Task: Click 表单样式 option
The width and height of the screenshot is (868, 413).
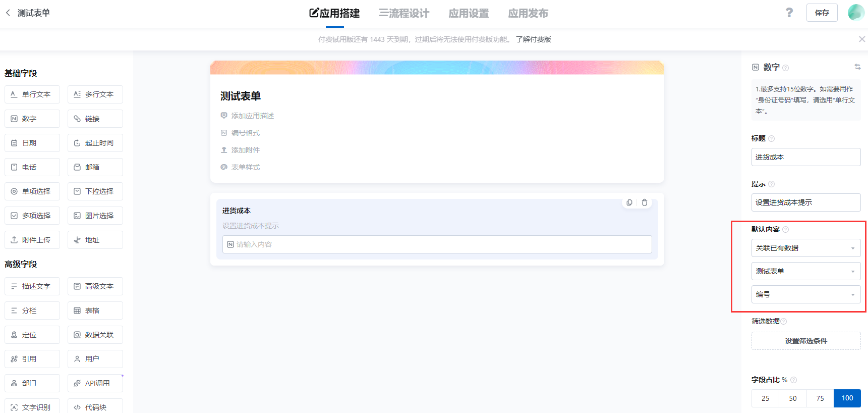Action: (x=240, y=167)
